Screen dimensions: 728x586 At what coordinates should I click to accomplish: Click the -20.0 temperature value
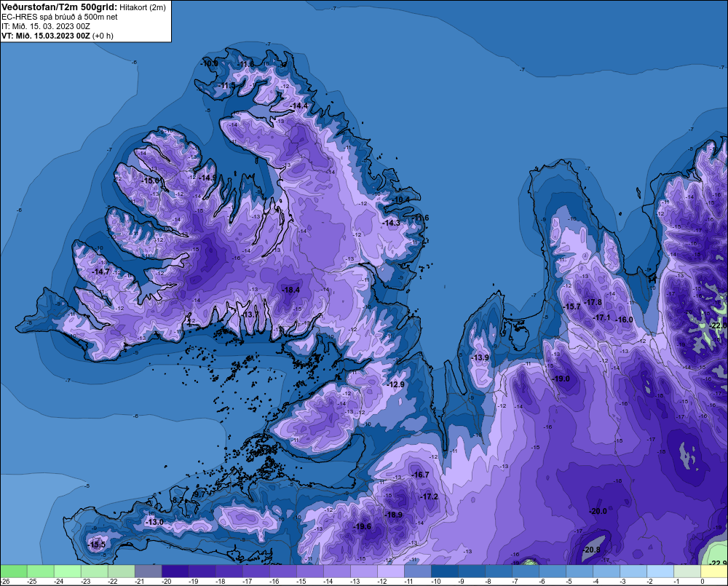tap(598, 511)
